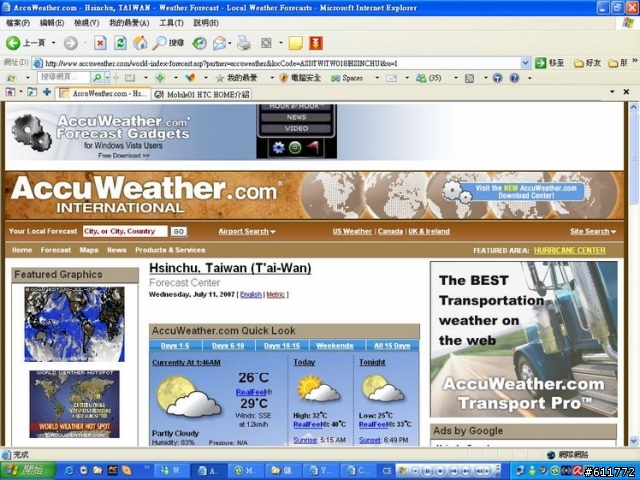
Task: Select the Weekends forecast tab
Action: point(335,346)
